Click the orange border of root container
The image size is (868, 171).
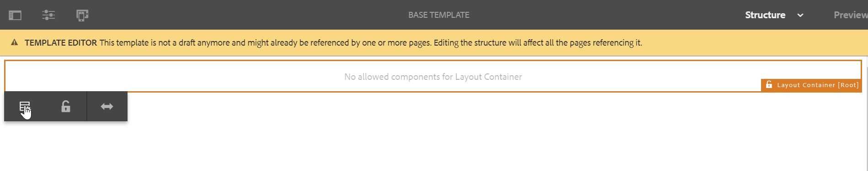433,60
